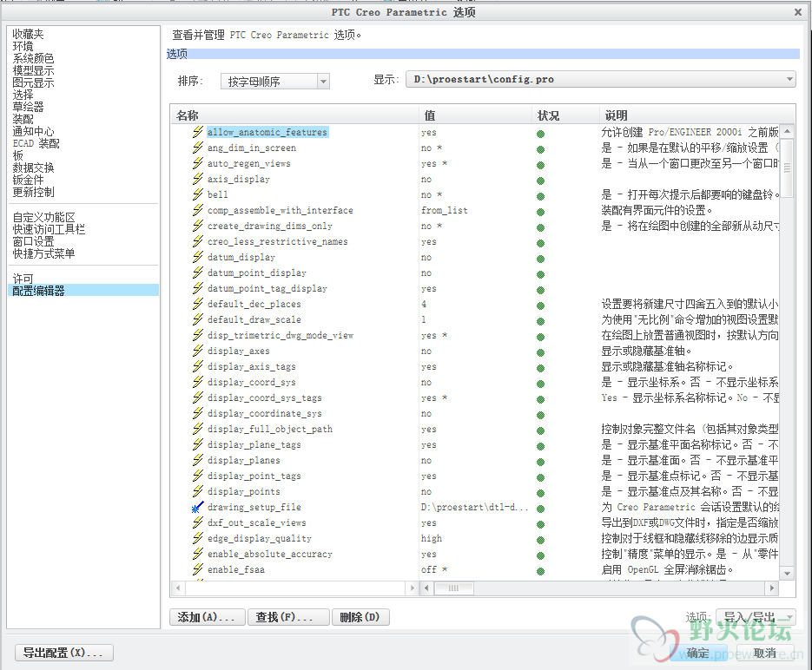This screenshot has width=812, height=670.
Task: Click lightning icon beside auto_regen_views
Action: point(198,163)
